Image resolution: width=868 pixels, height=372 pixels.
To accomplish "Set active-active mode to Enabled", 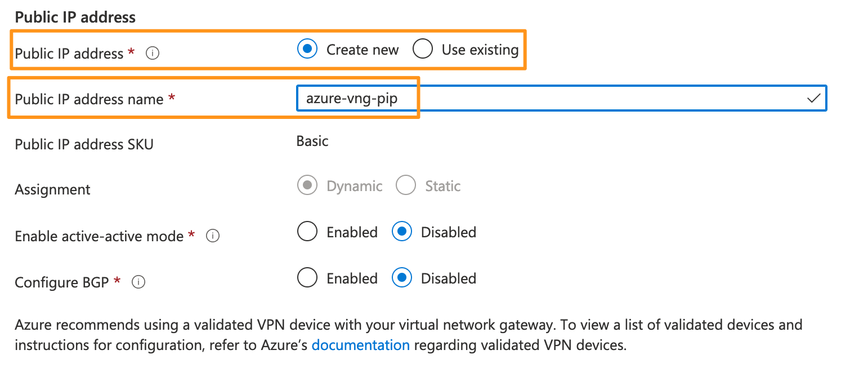I will point(307,232).
